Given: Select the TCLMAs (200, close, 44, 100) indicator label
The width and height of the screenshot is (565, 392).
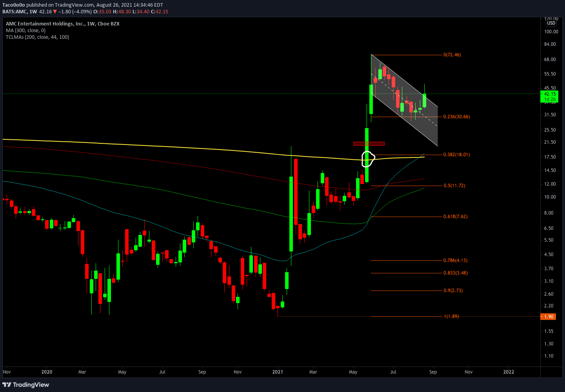Looking at the screenshot, I should click(x=37, y=37).
